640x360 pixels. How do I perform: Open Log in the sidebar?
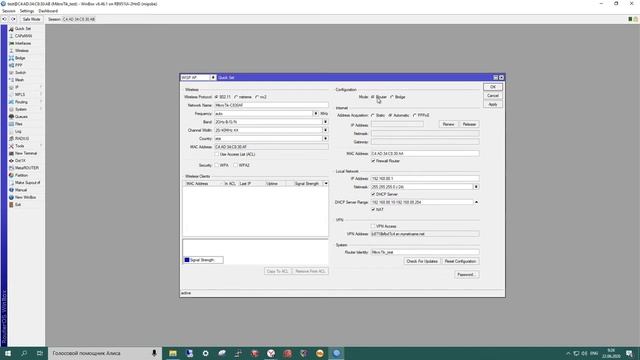point(18,131)
